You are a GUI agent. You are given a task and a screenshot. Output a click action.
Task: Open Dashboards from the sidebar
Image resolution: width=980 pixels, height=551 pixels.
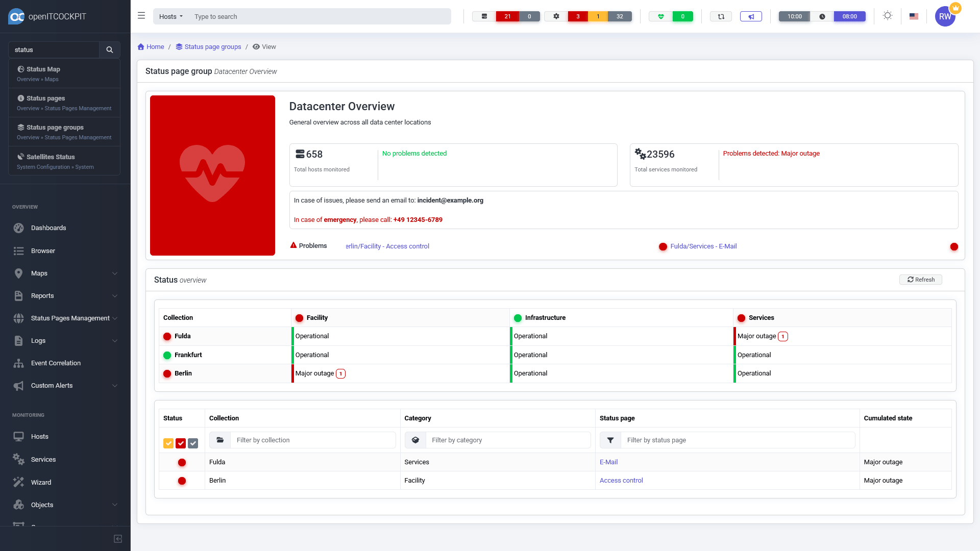(48, 228)
